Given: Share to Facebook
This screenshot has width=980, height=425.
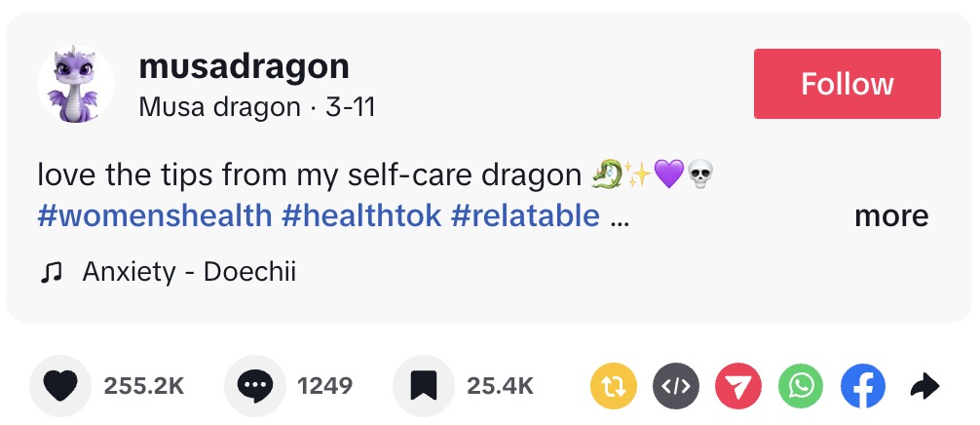Looking at the screenshot, I should click(863, 387).
